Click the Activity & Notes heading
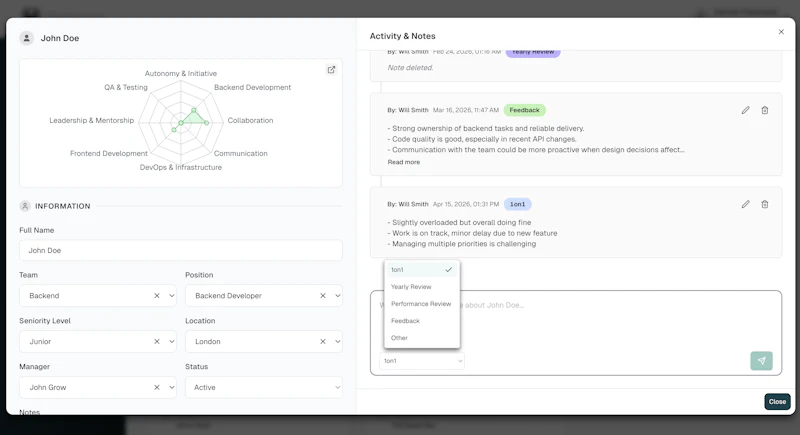This screenshot has height=435, width=800. point(403,36)
